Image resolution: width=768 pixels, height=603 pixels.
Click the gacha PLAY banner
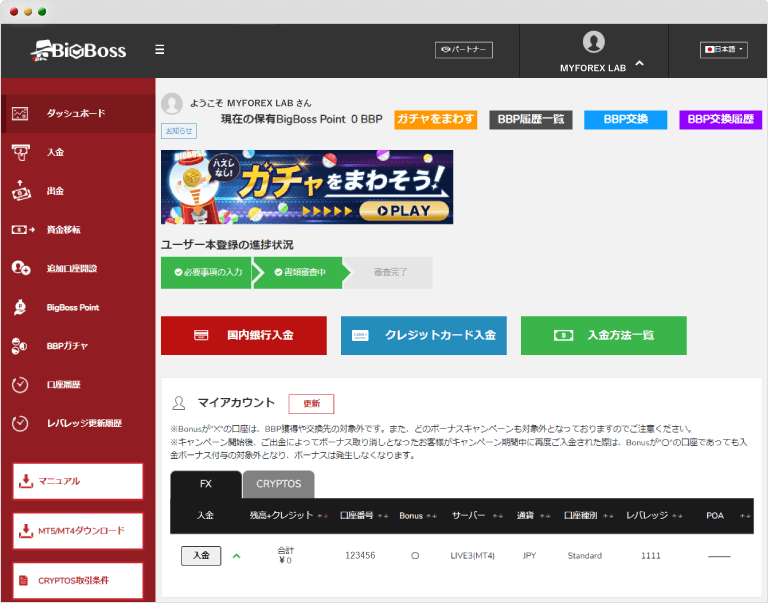pos(307,187)
